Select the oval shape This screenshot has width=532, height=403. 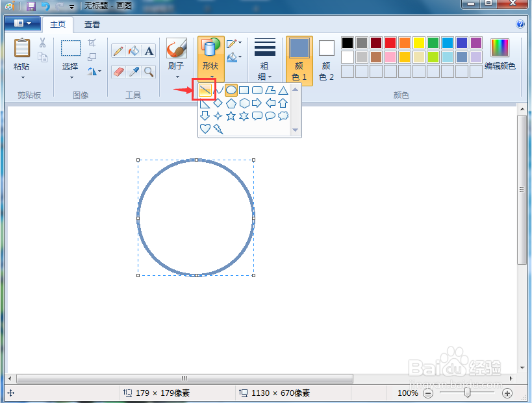pyautogui.click(x=231, y=90)
